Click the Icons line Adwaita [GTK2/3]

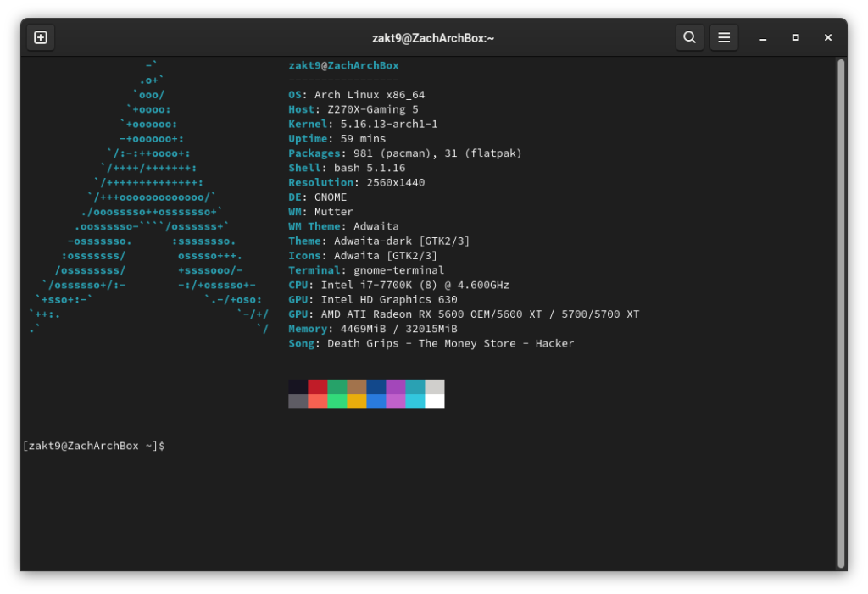coord(363,256)
